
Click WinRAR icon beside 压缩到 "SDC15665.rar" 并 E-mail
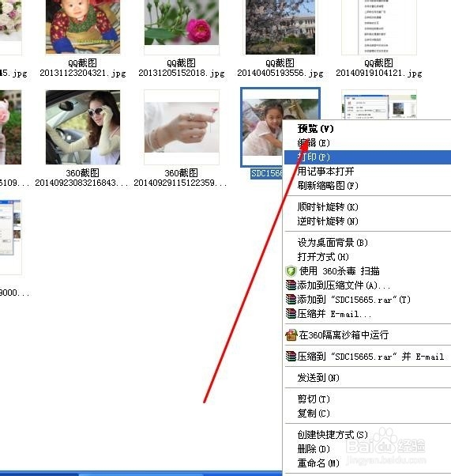291,356
